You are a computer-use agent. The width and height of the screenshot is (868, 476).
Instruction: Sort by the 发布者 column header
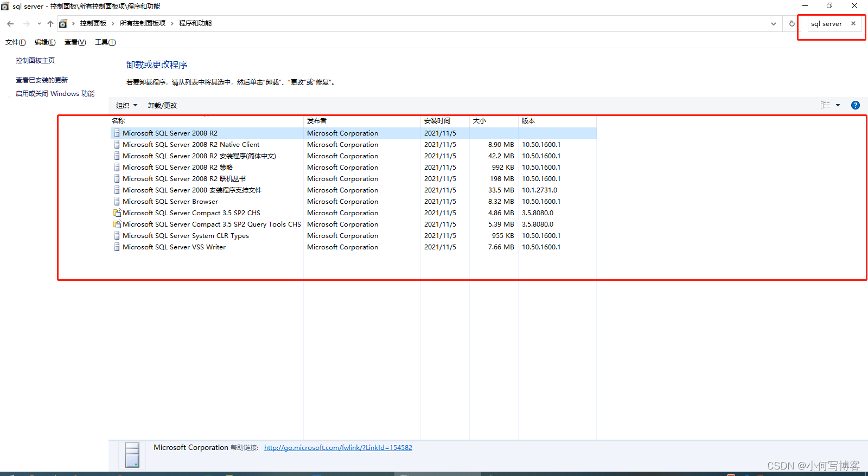pyautogui.click(x=362, y=121)
